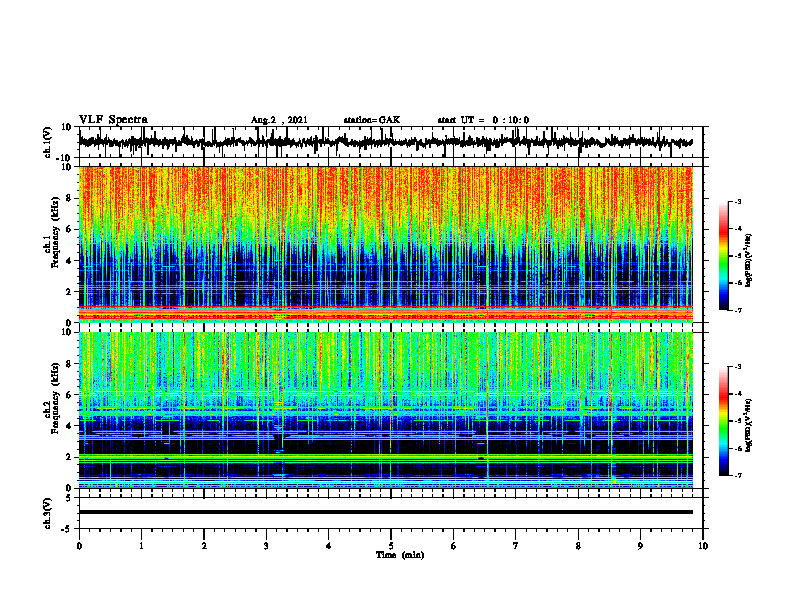Click the "-7" label on ch.2 color bar
Viewport: 792px width, 612px height.
click(737, 476)
